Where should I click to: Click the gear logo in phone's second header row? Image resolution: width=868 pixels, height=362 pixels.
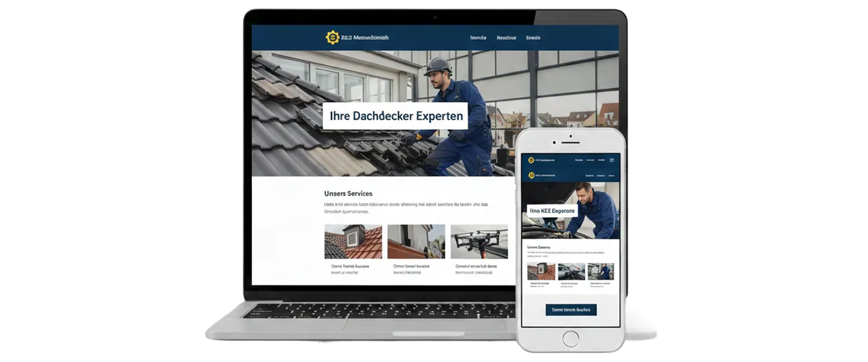[531, 175]
